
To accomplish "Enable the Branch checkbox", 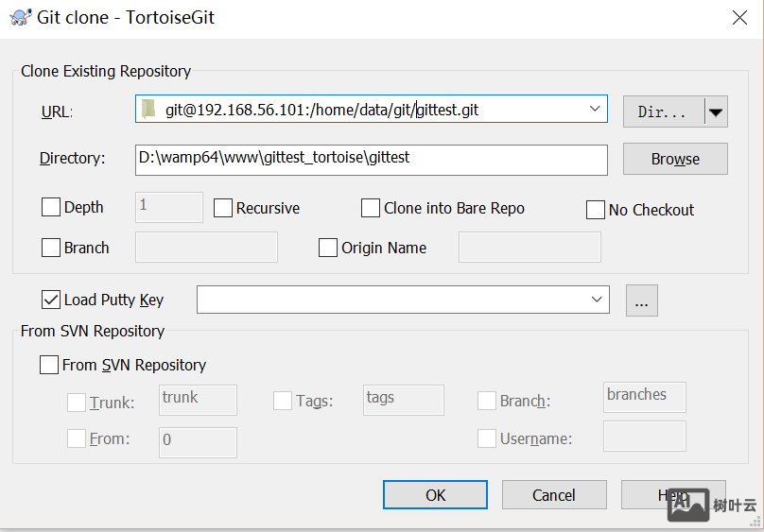I will click(52, 248).
